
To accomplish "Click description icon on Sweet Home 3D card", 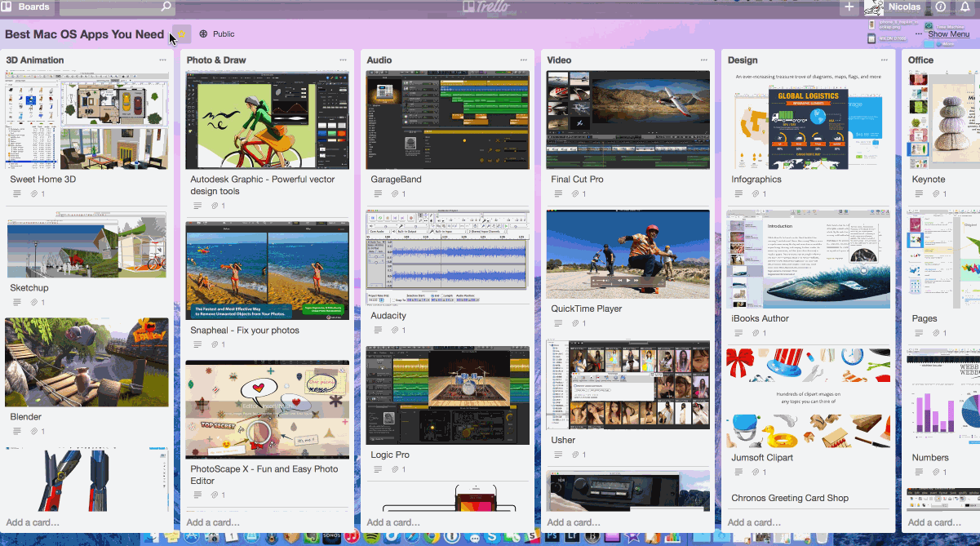I will (18, 194).
